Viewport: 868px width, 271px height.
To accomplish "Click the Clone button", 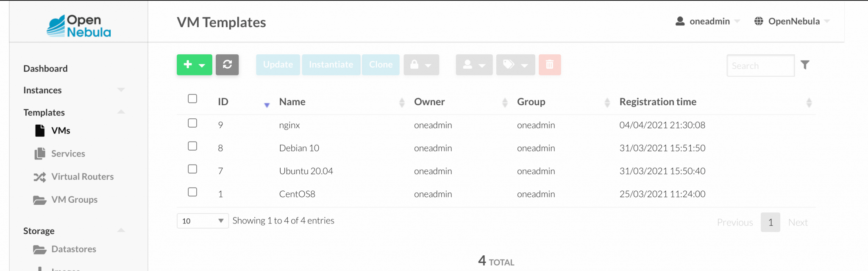I will pos(380,64).
